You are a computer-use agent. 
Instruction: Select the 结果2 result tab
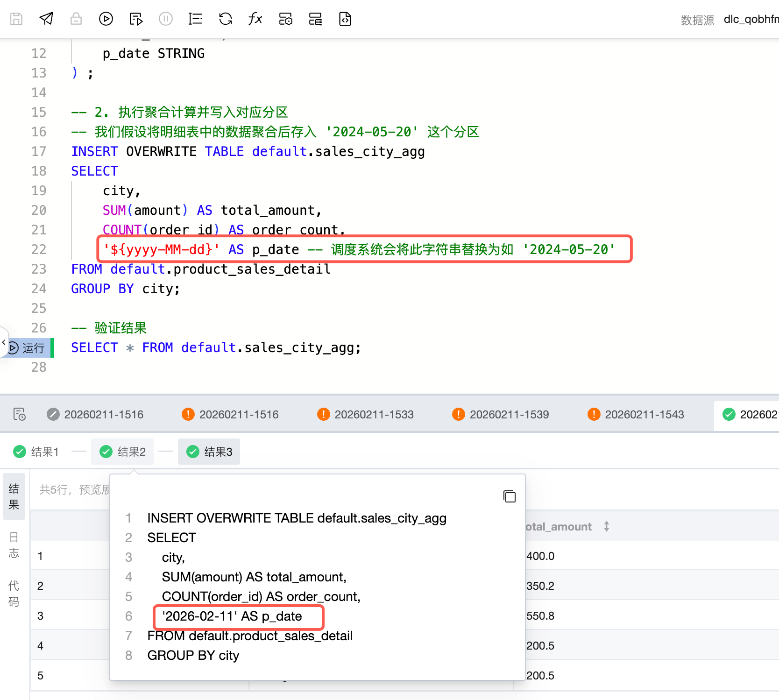coord(123,452)
